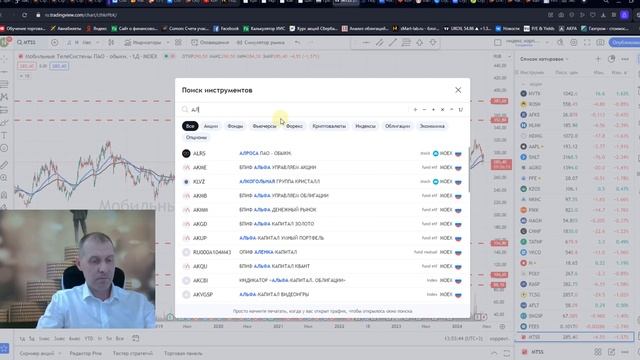640x360 pixels.
Task: Select the Все filter chip
Action: coord(190,126)
